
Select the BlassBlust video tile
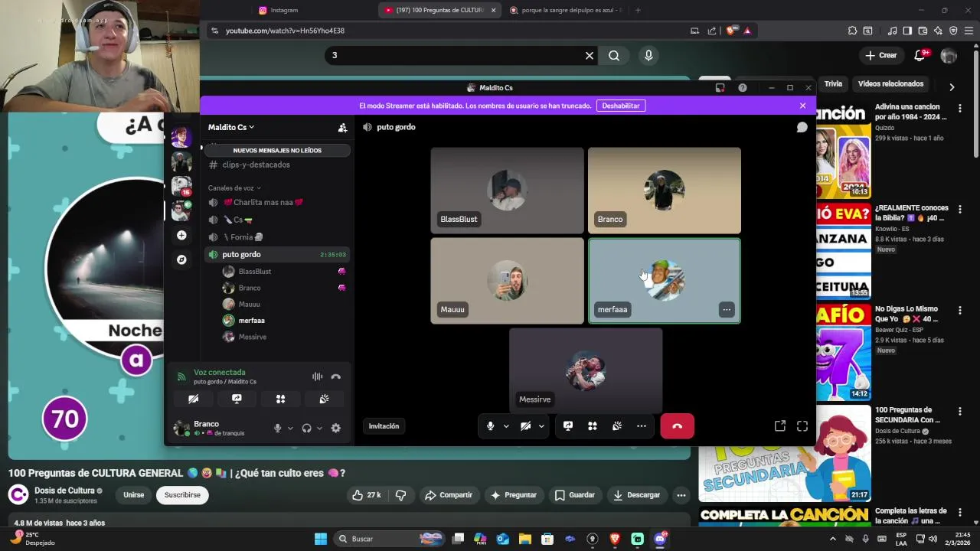[x=507, y=191]
